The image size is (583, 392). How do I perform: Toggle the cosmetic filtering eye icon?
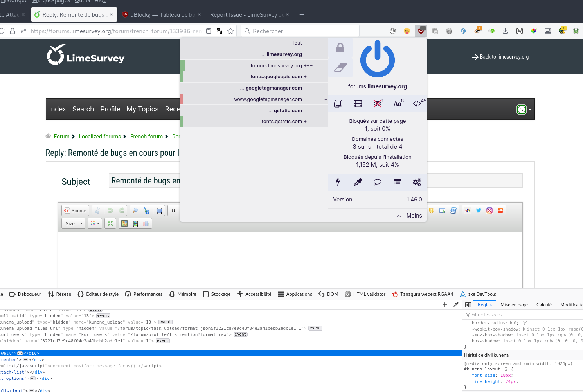(x=378, y=104)
